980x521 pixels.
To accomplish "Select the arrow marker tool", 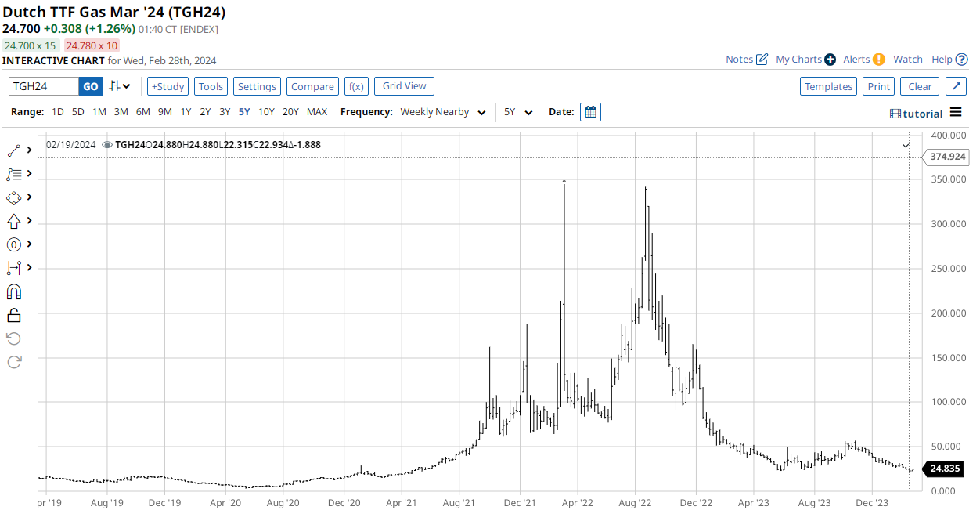I will point(13,221).
